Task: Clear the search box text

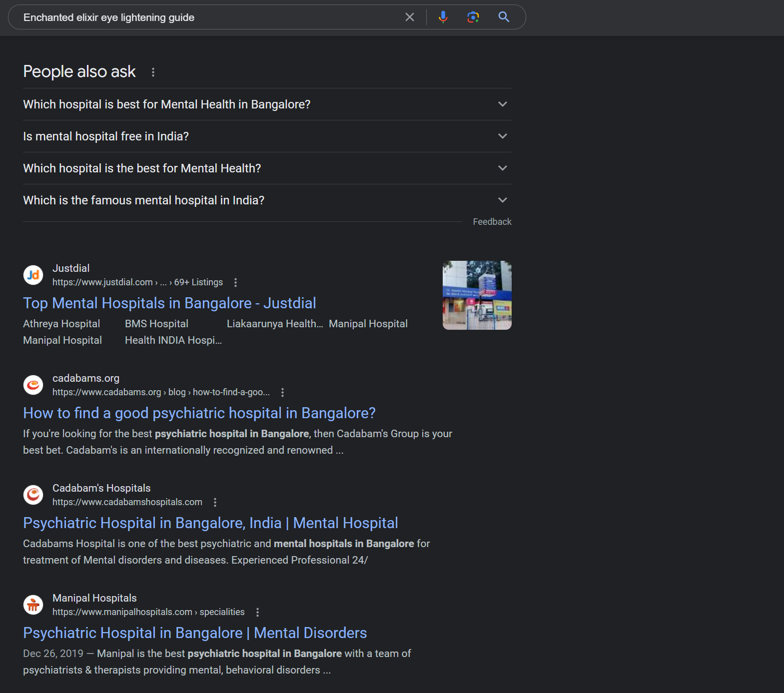Action: pos(410,17)
